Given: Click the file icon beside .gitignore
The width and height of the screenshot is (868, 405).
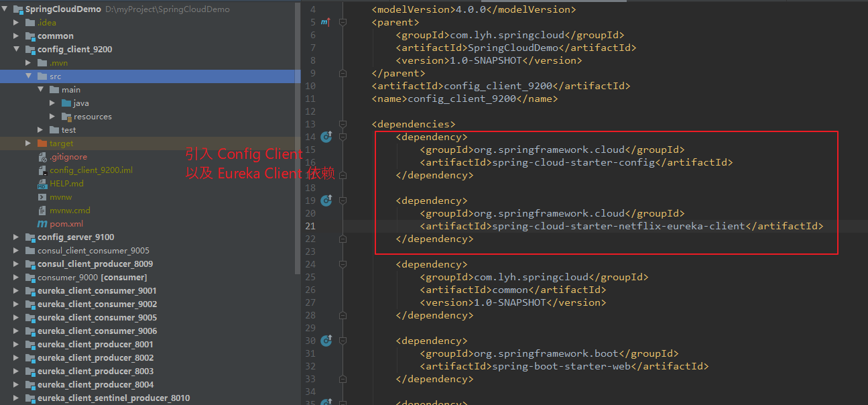Looking at the screenshot, I should tap(42, 157).
